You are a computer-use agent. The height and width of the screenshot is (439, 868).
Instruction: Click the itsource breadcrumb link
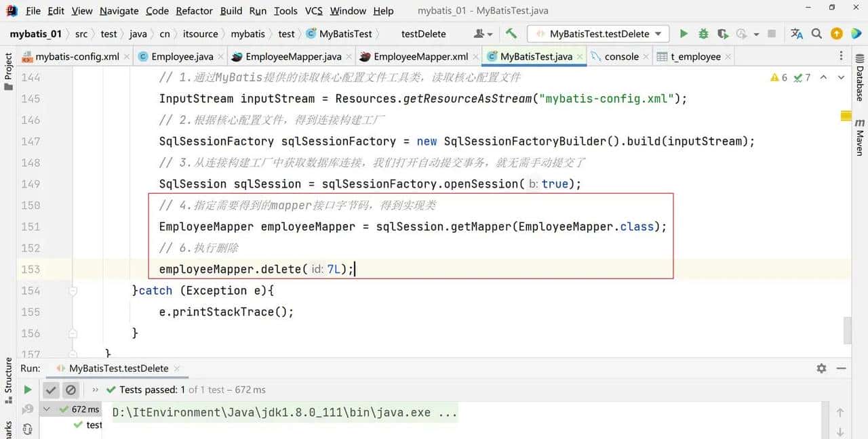200,34
